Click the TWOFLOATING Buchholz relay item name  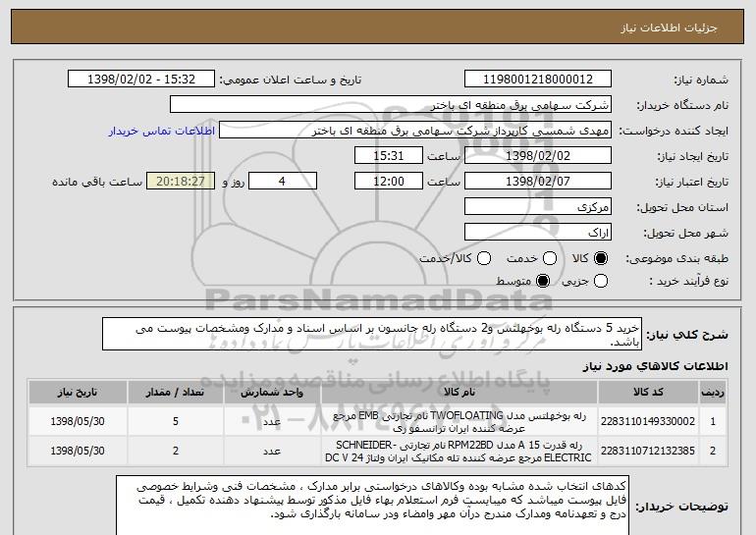pyautogui.click(x=459, y=422)
